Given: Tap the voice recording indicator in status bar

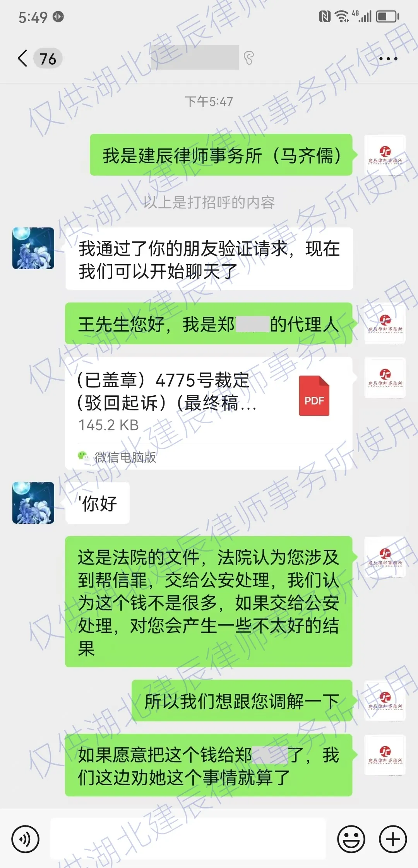Looking at the screenshot, I should (58, 17).
